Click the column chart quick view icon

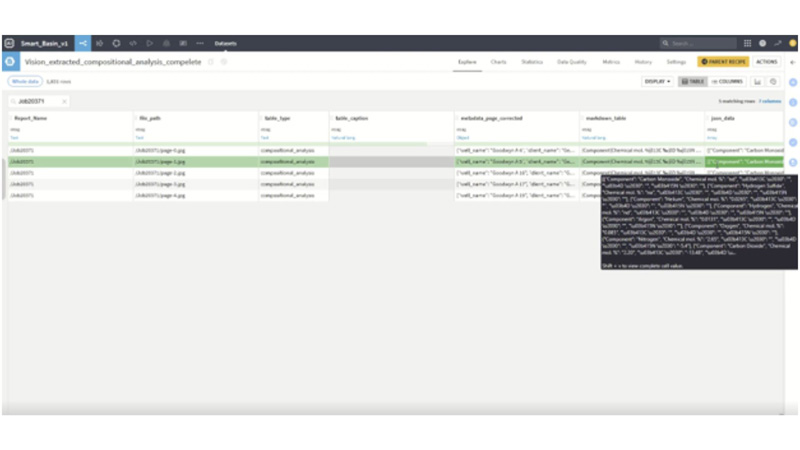(758, 82)
